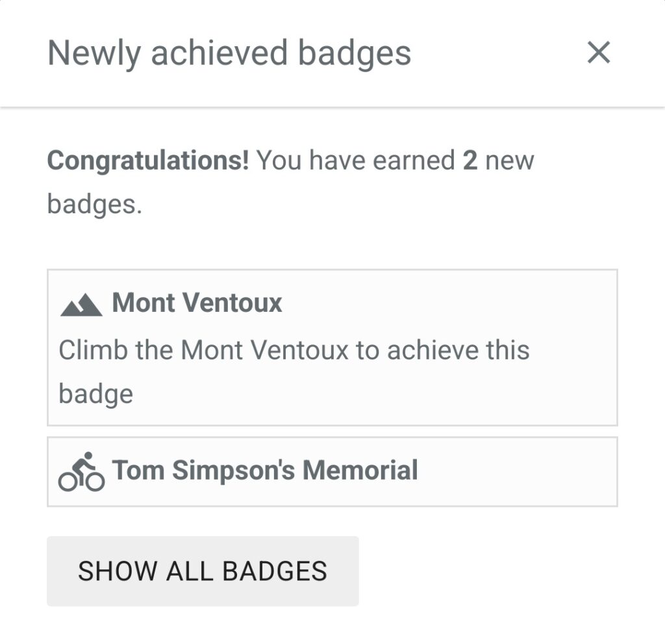665x644 pixels.
Task: Click the word 'Memorial' in the second badge
Action: coord(360,470)
